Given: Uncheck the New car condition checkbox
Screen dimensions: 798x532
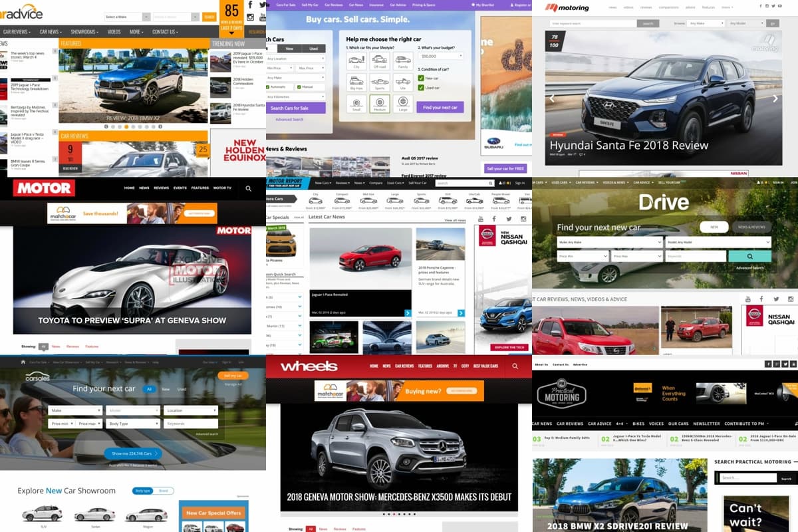Looking at the screenshot, I should point(420,78).
